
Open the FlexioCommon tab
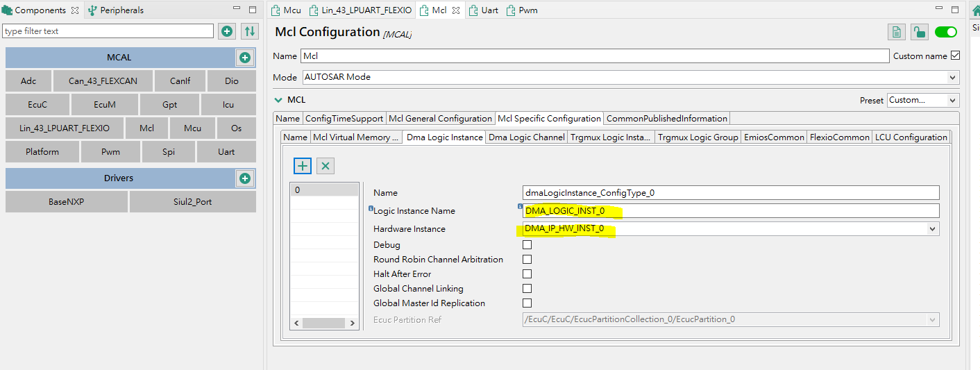pyautogui.click(x=839, y=137)
